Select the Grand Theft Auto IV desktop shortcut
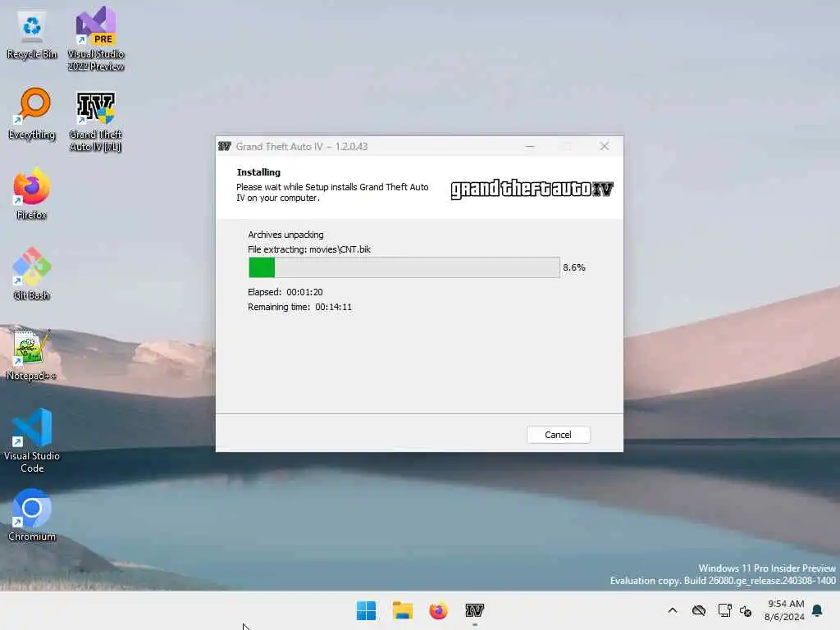 95,121
